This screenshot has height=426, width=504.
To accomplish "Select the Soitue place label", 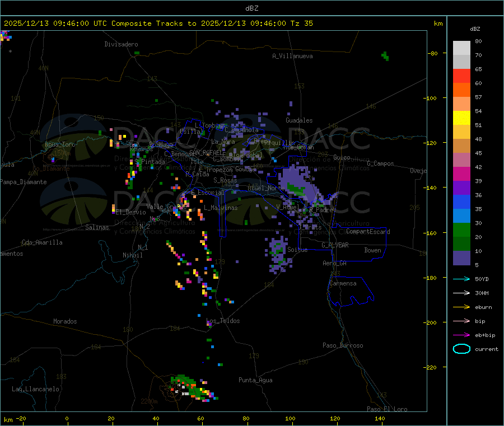I will coord(297,250).
